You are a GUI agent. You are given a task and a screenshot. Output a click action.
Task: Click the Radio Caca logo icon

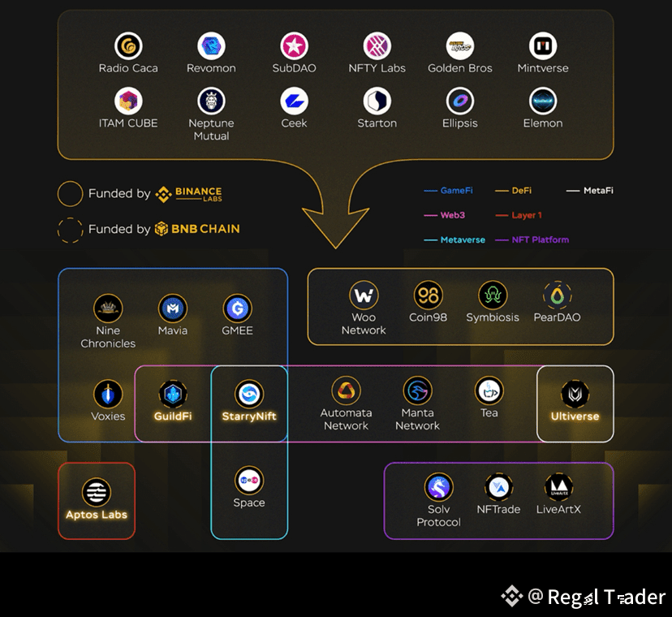click(128, 46)
